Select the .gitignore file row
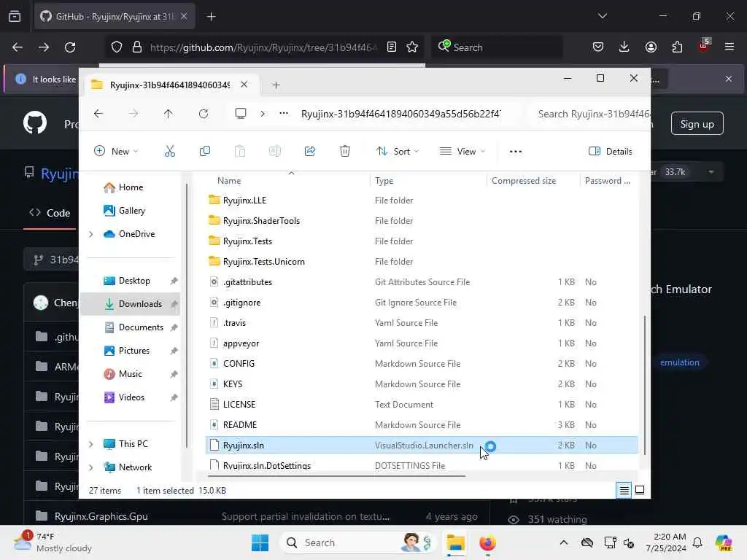Image resolution: width=747 pixels, height=560 pixels. coord(422,303)
